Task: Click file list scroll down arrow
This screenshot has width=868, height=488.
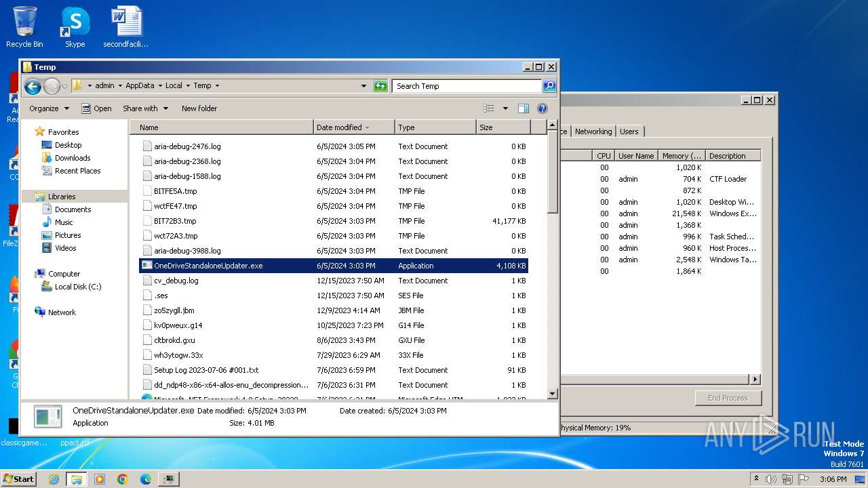Action: tap(552, 393)
